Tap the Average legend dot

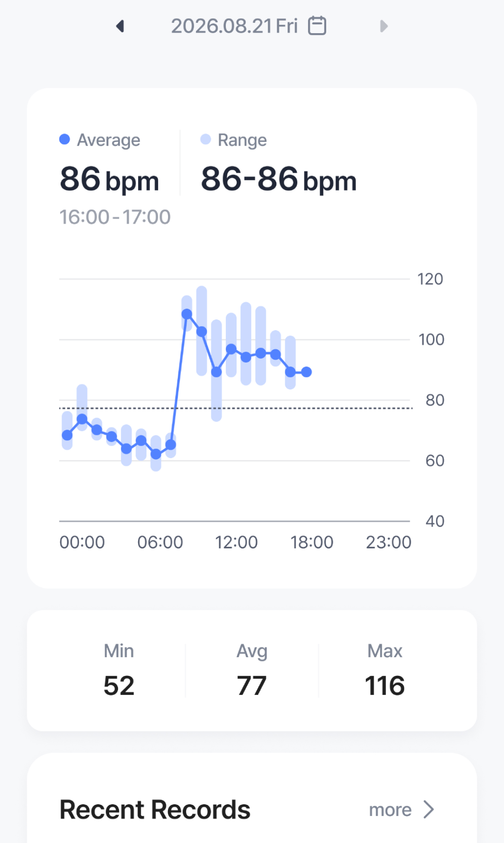pyautogui.click(x=65, y=139)
